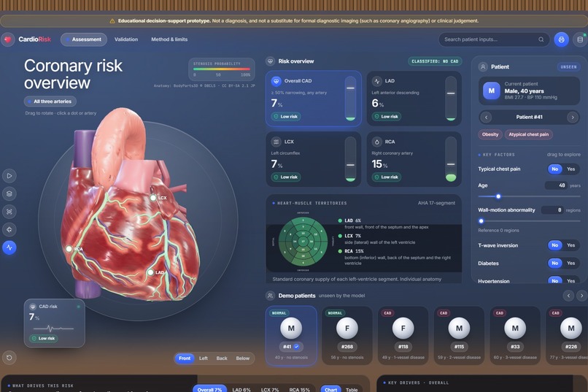Image resolution: width=588 pixels, height=392 pixels.
Task: Click the focus frame icon in left sidebar
Action: click(x=9, y=212)
